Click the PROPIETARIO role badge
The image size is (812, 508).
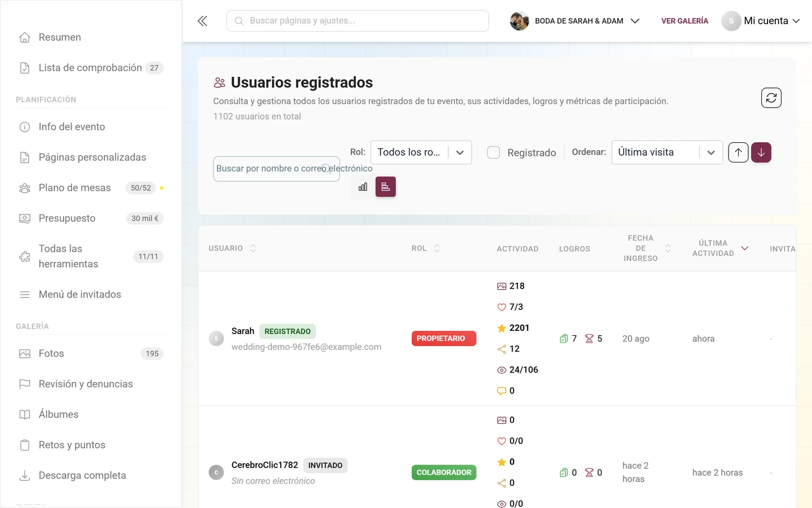coord(444,339)
